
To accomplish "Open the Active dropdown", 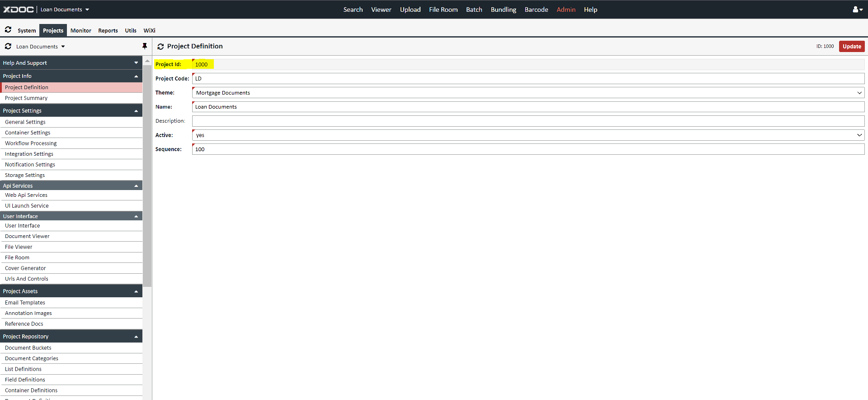I will point(528,135).
